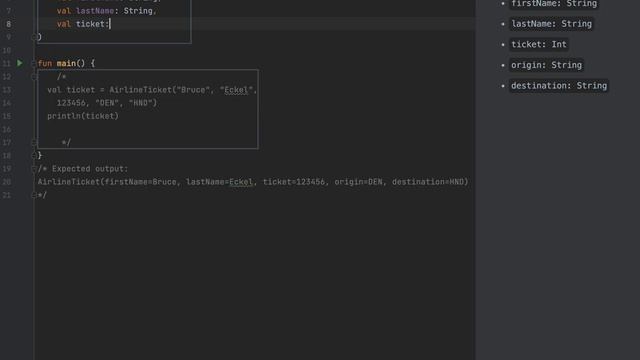The height and width of the screenshot is (360, 640).
Task: Click 'ticket: Int' in task description panel
Action: [539, 44]
